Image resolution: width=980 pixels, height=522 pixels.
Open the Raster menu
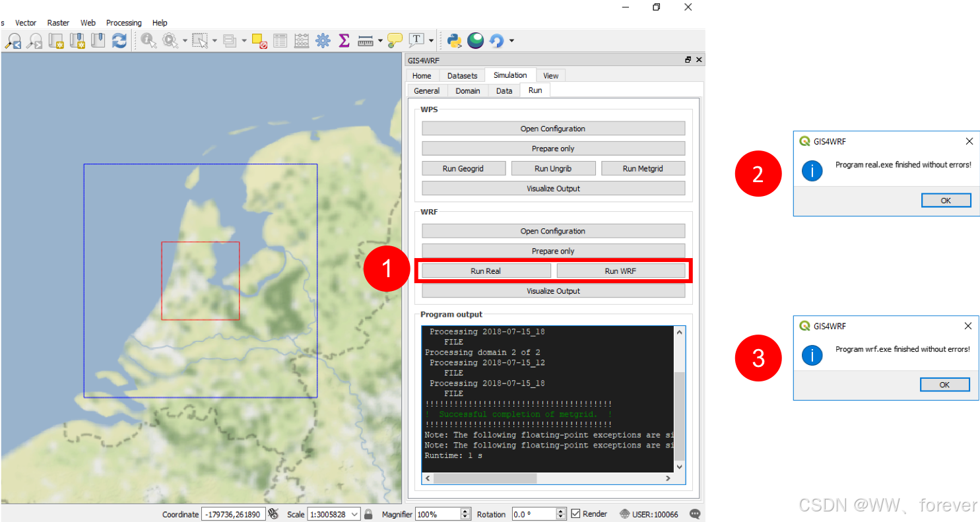point(58,23)
